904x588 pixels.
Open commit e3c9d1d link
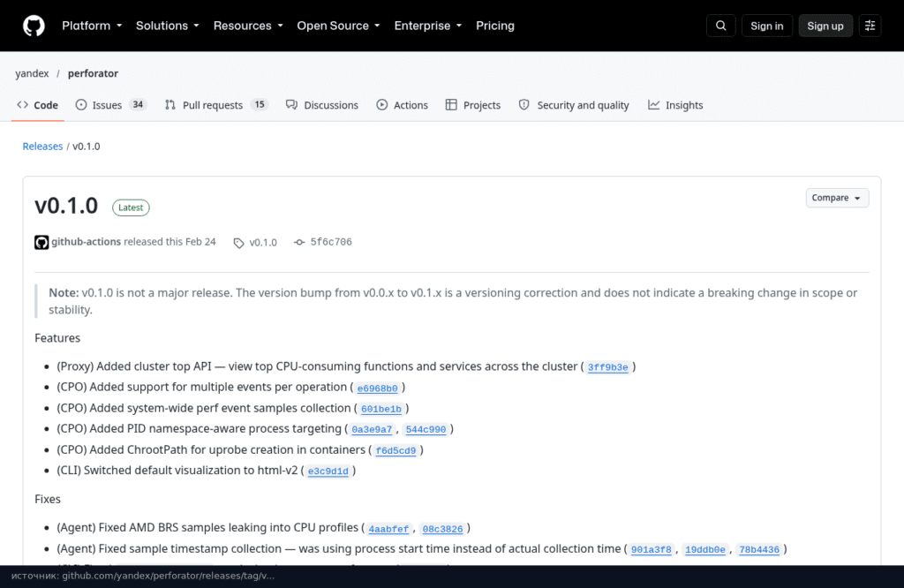(328, 471)
